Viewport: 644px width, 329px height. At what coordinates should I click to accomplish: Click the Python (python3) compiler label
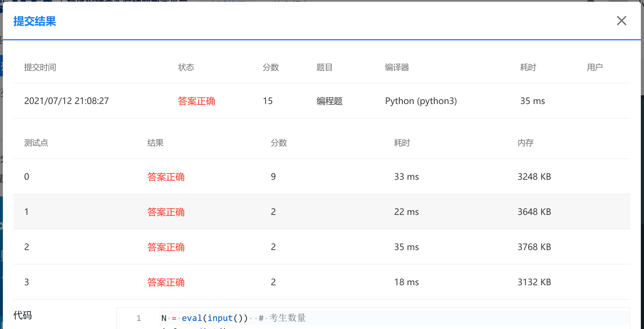click(421, 101)
